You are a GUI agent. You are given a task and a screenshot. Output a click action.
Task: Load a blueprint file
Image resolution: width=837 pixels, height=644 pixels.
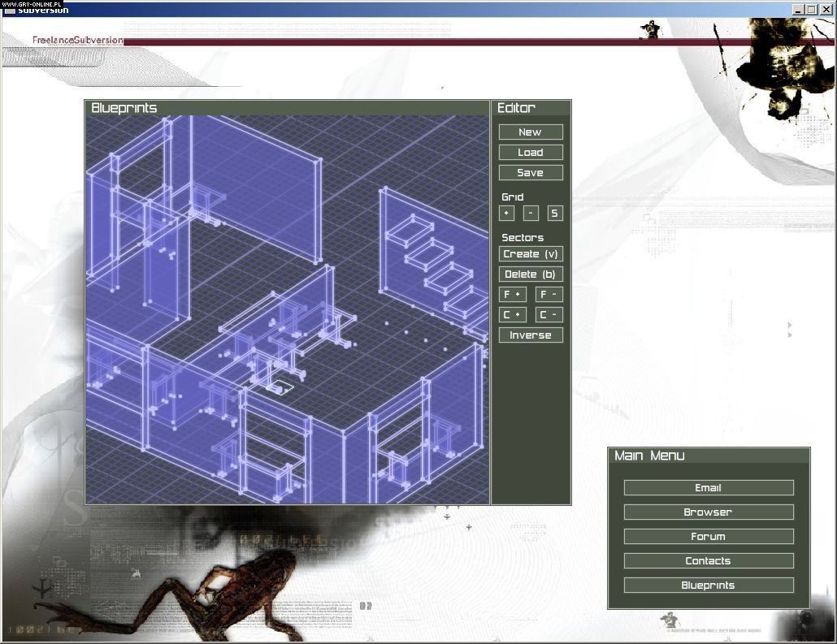[531, 153]
